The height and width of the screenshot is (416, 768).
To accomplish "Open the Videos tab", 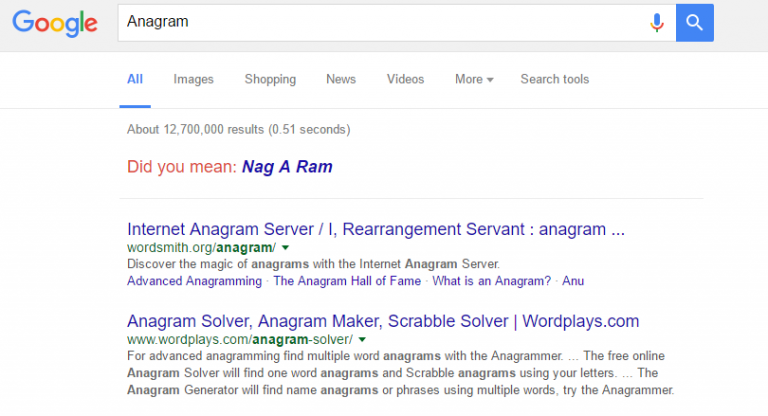I will click(406, 79).
